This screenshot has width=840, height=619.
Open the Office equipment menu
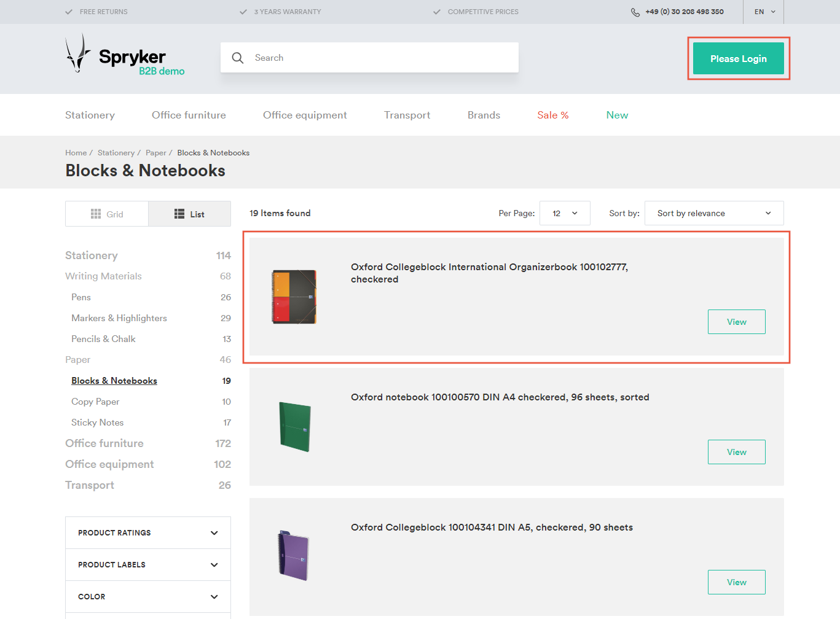click(x=305, y=115)
